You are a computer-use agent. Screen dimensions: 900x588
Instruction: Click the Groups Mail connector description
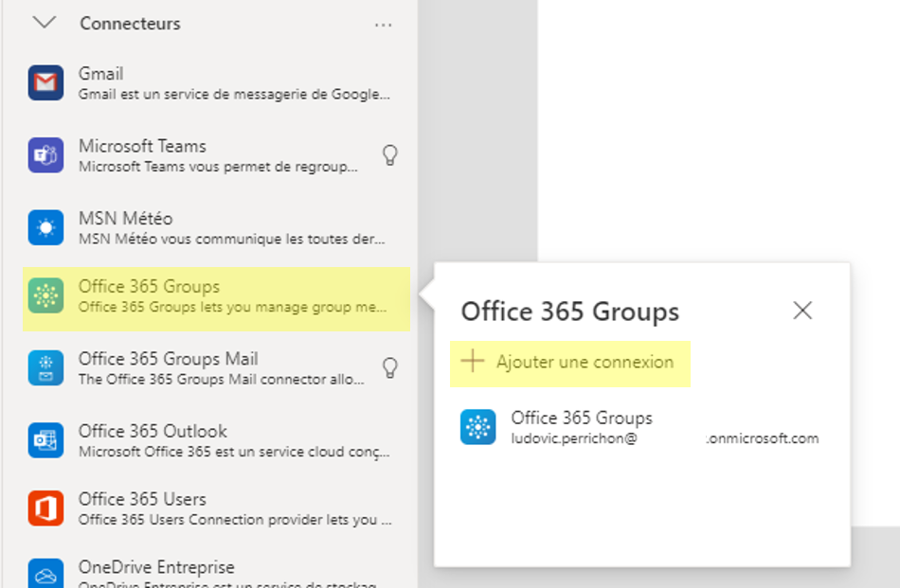pyautogui.click(x=222, y=379)
